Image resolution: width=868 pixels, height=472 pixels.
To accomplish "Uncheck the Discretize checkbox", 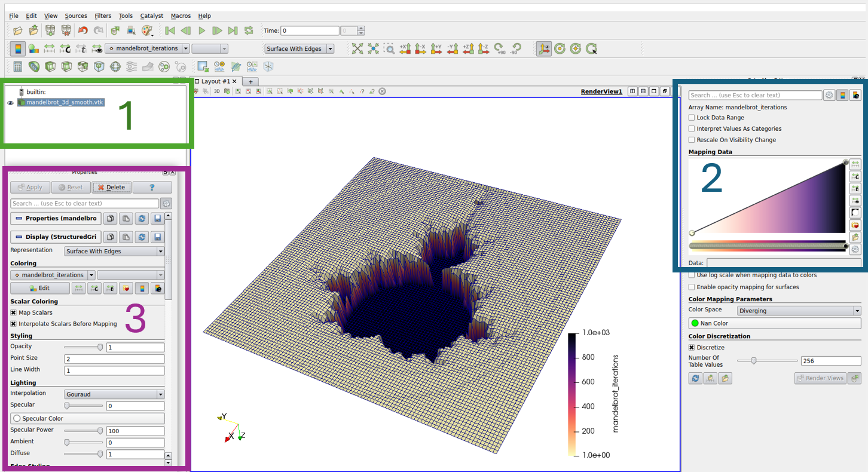I will (x=692, y=347).
